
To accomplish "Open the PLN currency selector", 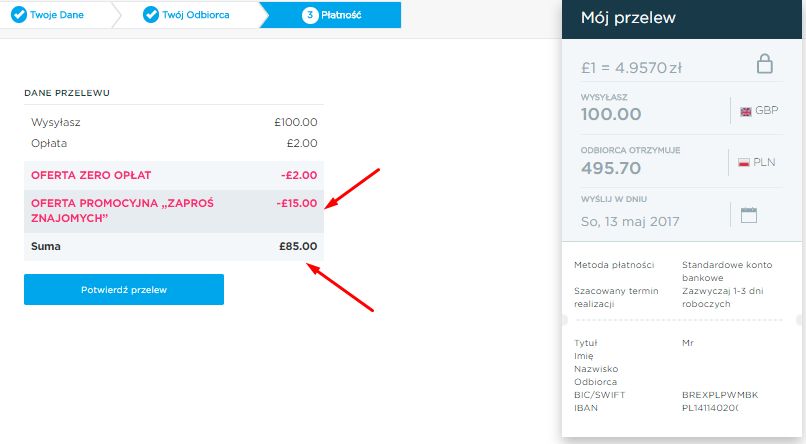I will 757,162.
